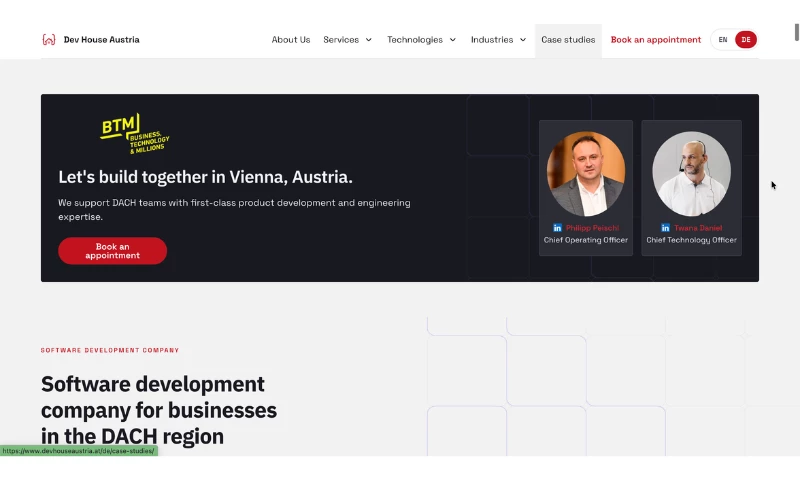The image size is (800, 480).
Task: Click the Philipp Pelschl name link
Action: tap(592, 228)
